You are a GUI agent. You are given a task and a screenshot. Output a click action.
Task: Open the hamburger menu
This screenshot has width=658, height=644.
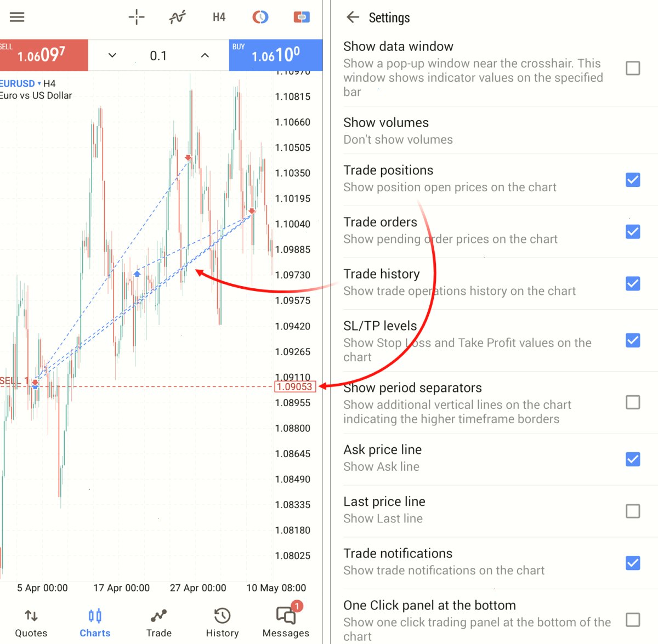click(17, 17)
